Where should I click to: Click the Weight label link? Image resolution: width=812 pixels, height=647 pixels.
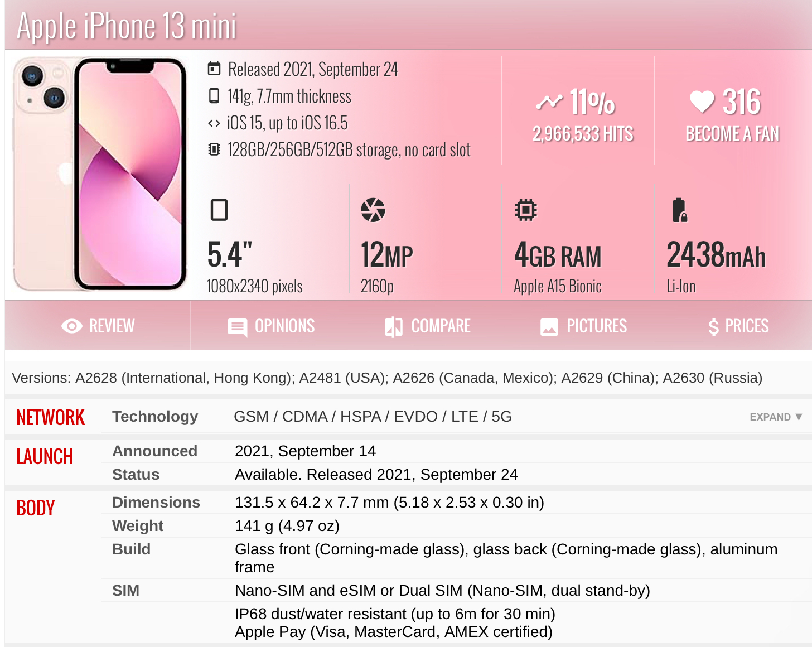(138, 525)
